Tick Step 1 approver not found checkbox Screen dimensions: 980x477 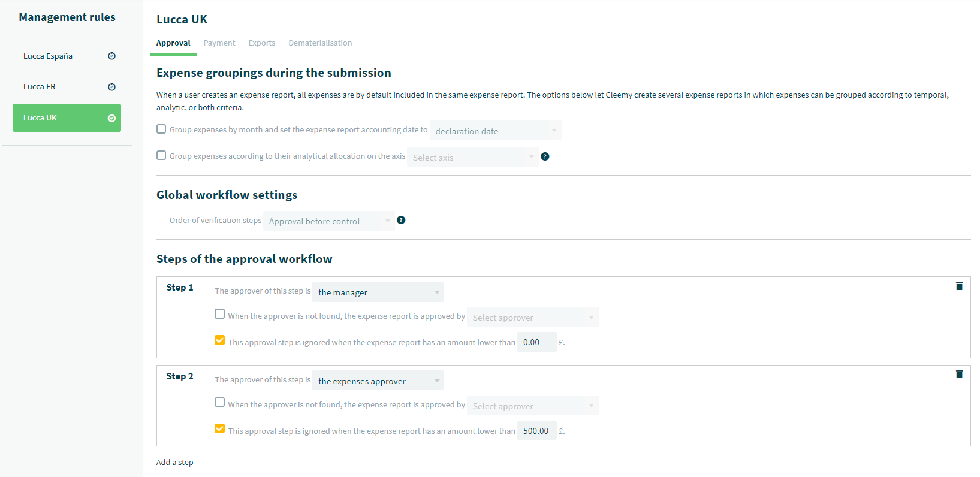(x=219, y=313)
